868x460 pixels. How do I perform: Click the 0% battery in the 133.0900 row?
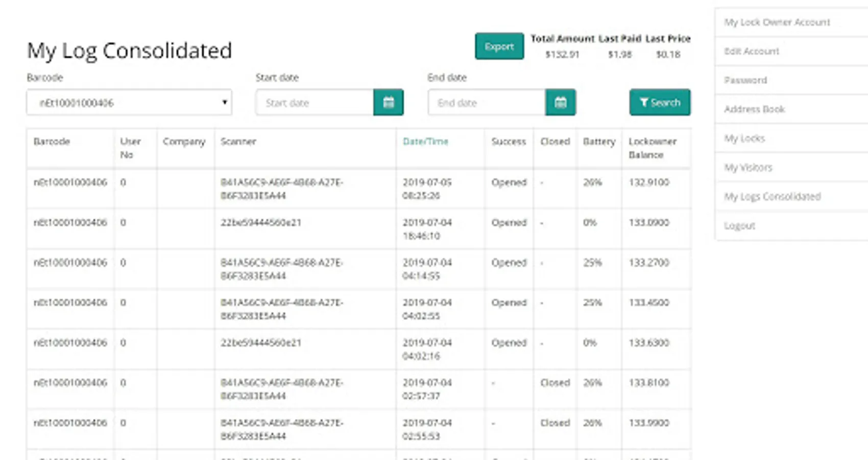pos(590,223)
